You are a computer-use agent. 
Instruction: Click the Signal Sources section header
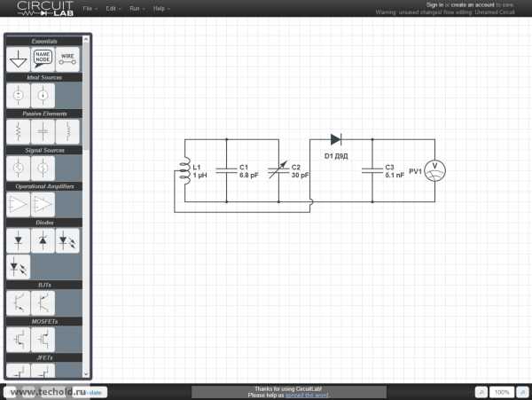pyautogui.click(x=44, y=150)
